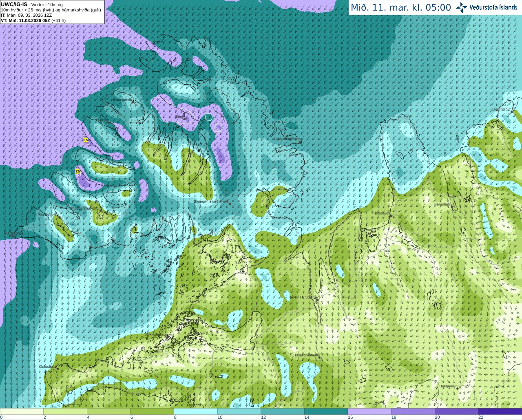
Task: Click the Blönduós station label
Action: pyautogui.click(x=383, y=213)
